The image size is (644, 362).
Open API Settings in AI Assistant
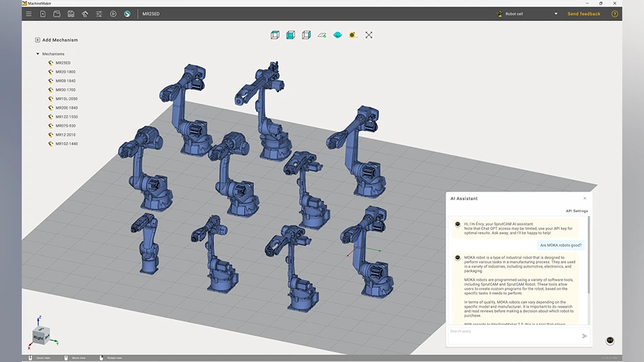577,211
